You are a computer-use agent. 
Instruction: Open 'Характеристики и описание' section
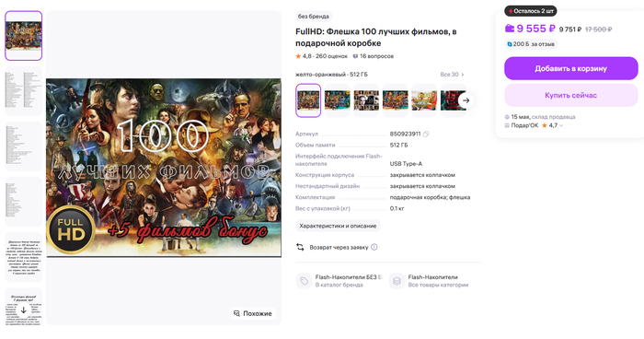click(338, 226)
